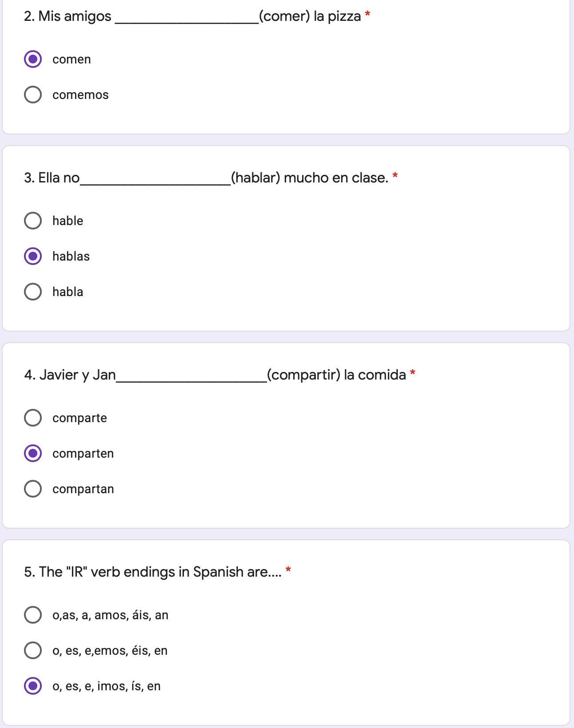Choose the 'o, es, e,emos, éis, en' option
The image size is (574, 728).
click(33, 650)
